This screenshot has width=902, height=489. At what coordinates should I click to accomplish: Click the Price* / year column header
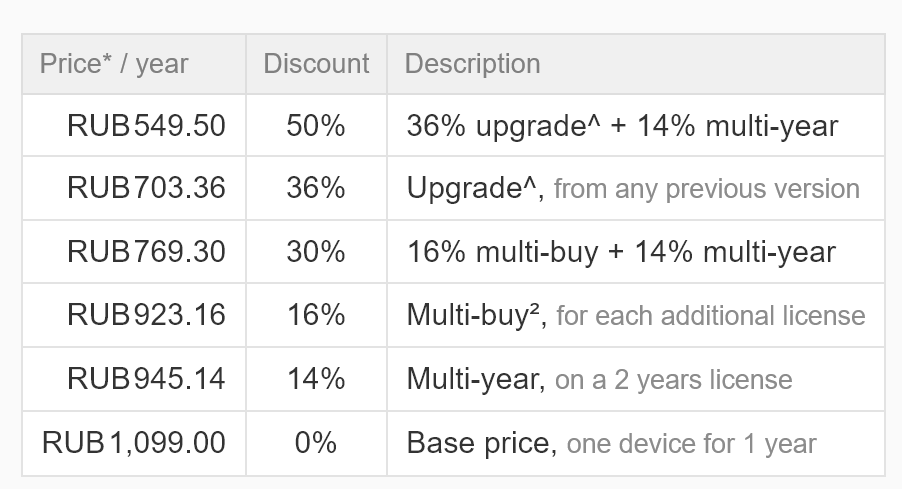point(134,64)
